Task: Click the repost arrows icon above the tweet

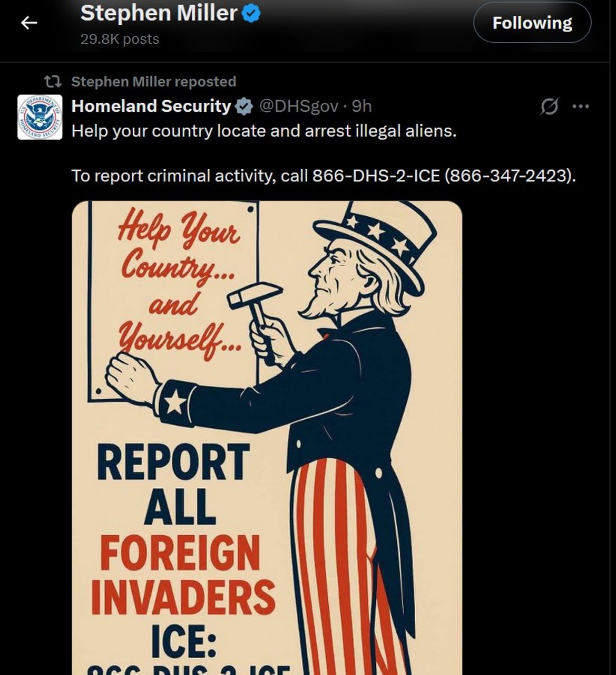Action: click(x=52, y=82)
